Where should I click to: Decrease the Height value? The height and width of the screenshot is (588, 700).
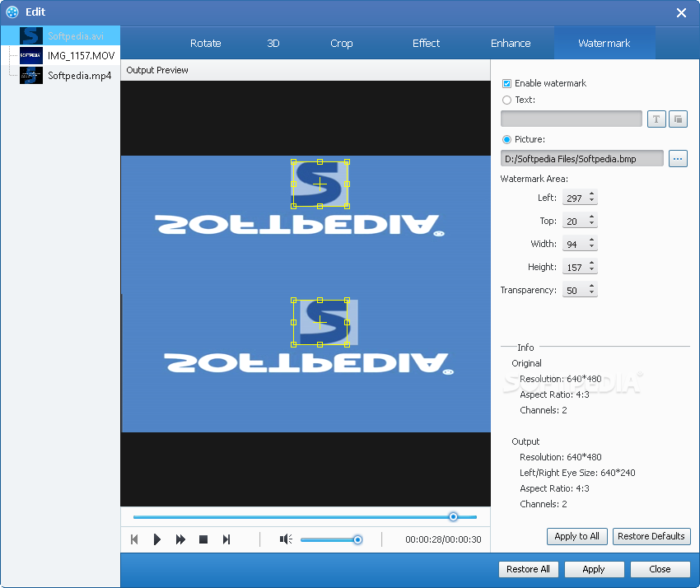tap(591, 269)
